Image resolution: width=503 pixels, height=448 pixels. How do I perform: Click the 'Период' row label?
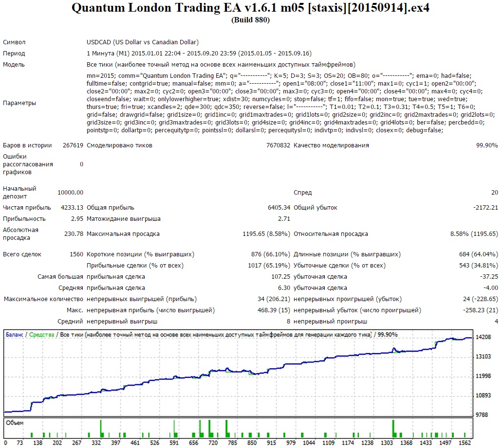click(x=14, y=53)
